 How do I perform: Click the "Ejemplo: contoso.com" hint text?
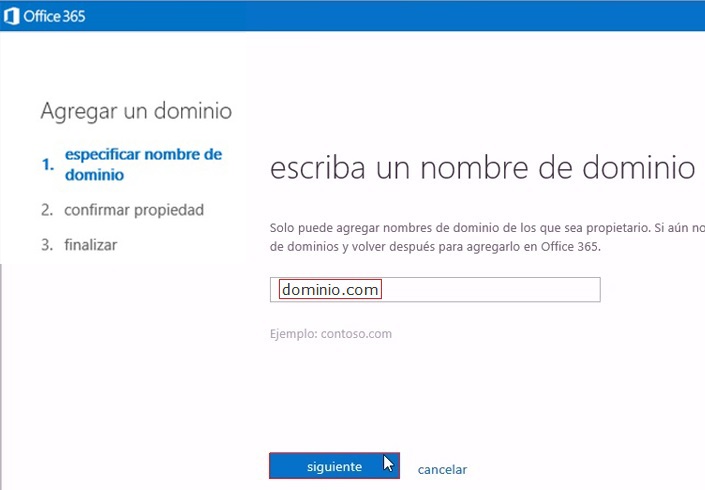(331, 333)
